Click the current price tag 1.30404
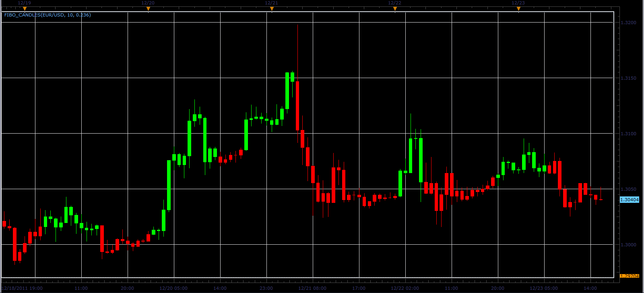The image size is (644, 293). pos(629,200)
